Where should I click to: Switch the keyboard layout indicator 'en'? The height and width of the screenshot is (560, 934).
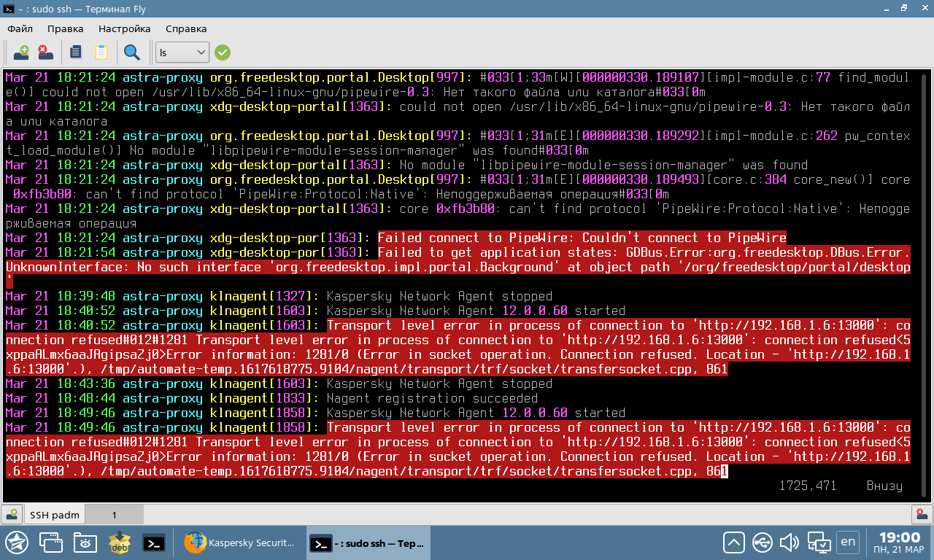848,542
